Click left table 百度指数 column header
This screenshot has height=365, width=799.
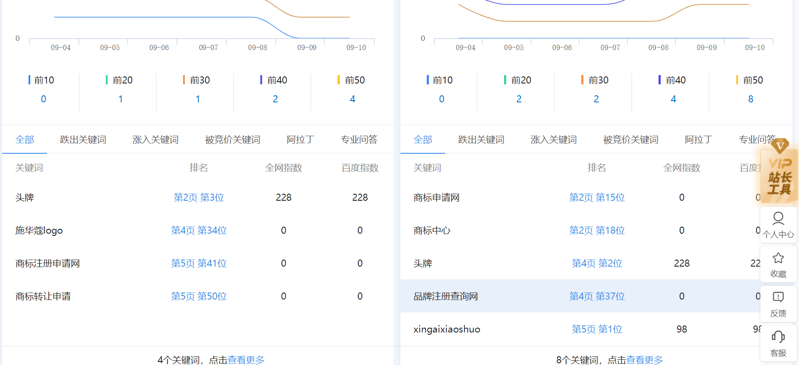coord(360,168)
